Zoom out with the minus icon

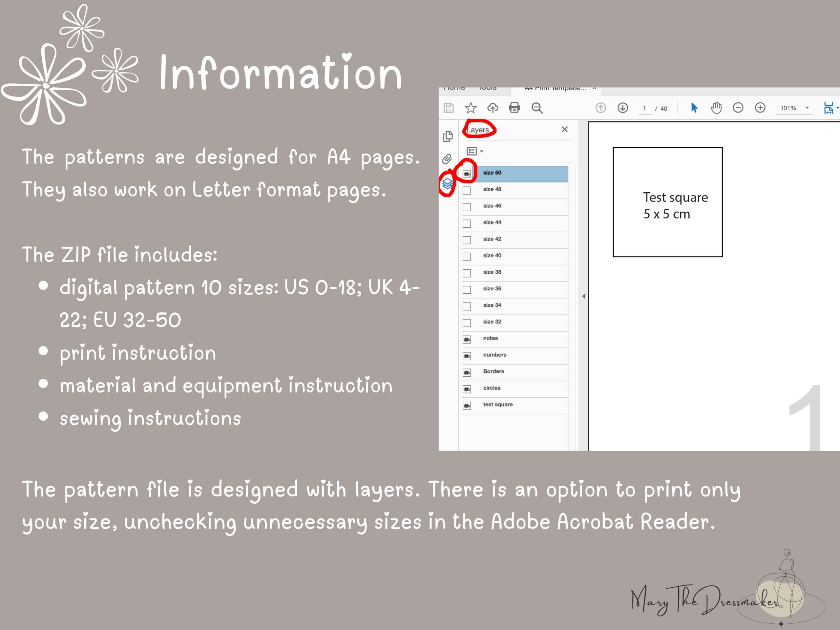738,108
